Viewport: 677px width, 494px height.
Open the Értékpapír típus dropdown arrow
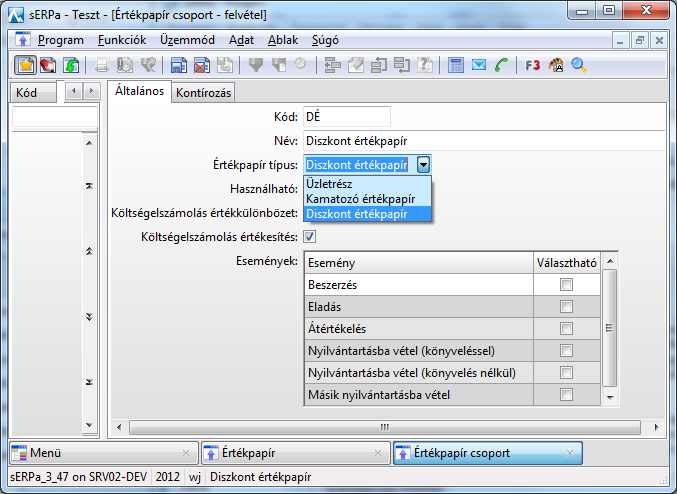tap(424, 165)
